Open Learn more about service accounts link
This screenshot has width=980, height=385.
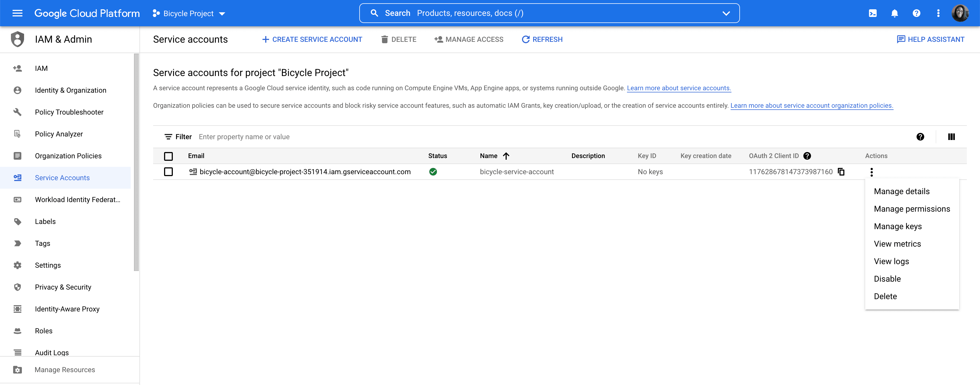coord(678,88)
